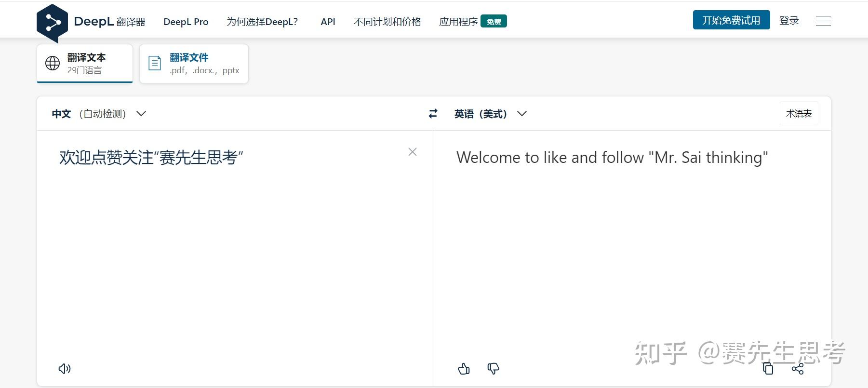This screenshot has height=388, width=868.
Task: Click the document icon on 翻译文件 tab
Action: click(x=155, y=63)
